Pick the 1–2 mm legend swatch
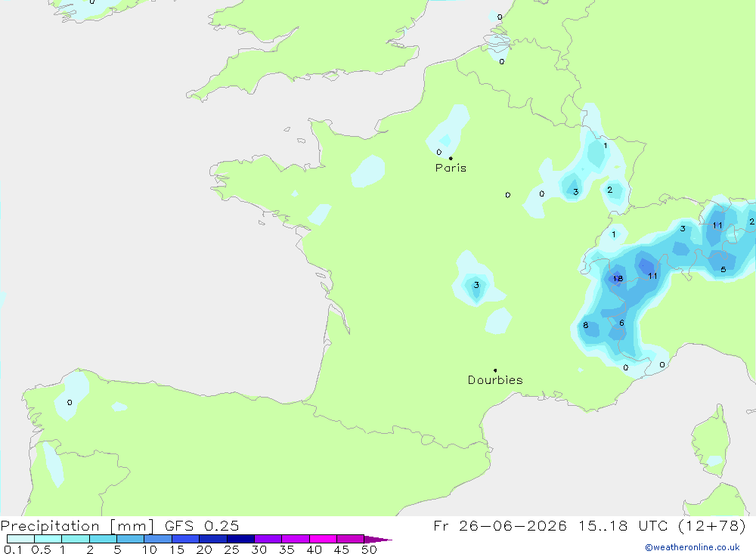 click(75, 539)
